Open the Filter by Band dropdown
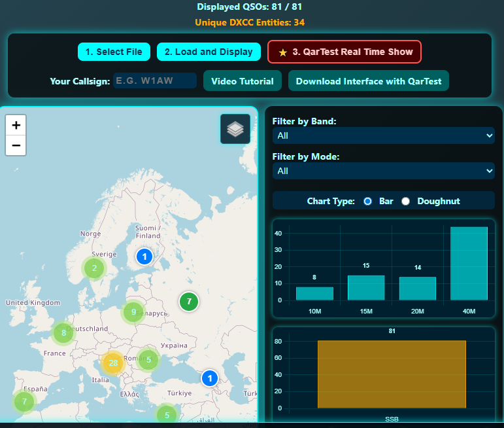 pyautogui.click(x=383, y=135)
